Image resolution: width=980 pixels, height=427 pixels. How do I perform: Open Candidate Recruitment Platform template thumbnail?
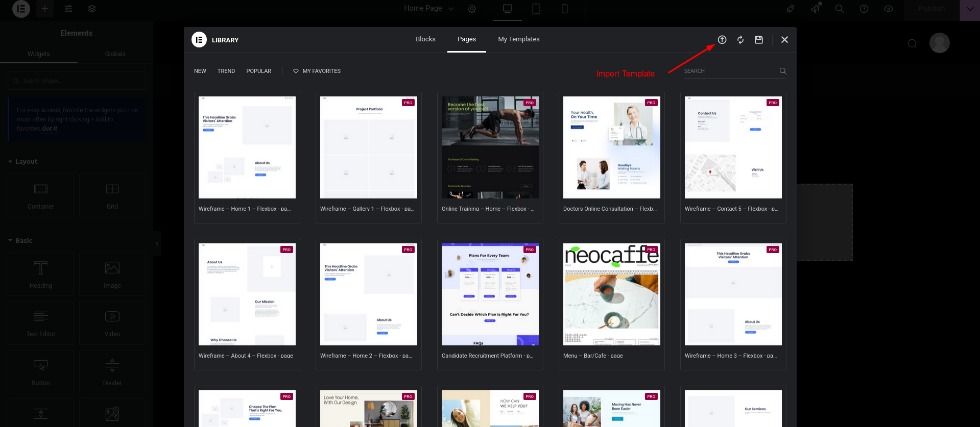pyautogui.click(x=490, y=294)
